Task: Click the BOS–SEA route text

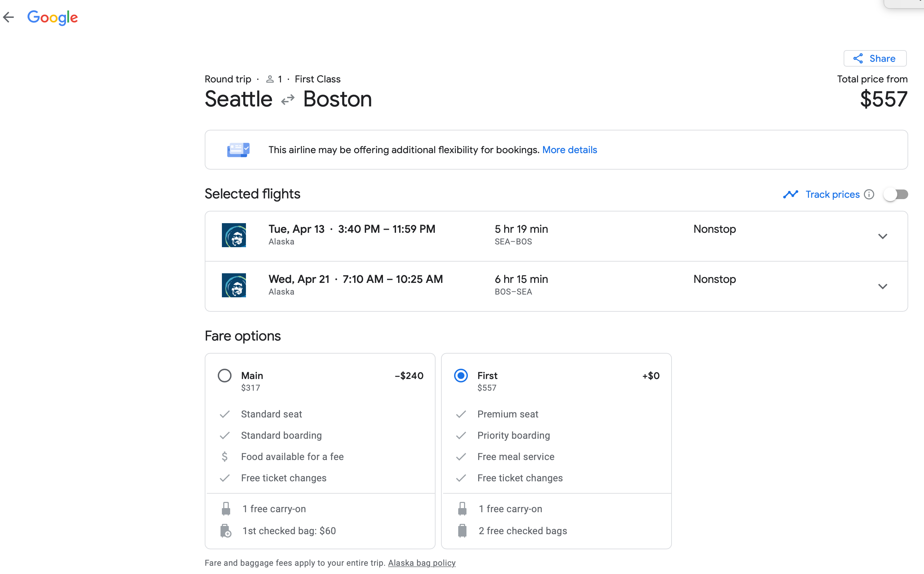Action: pos(513,291)
